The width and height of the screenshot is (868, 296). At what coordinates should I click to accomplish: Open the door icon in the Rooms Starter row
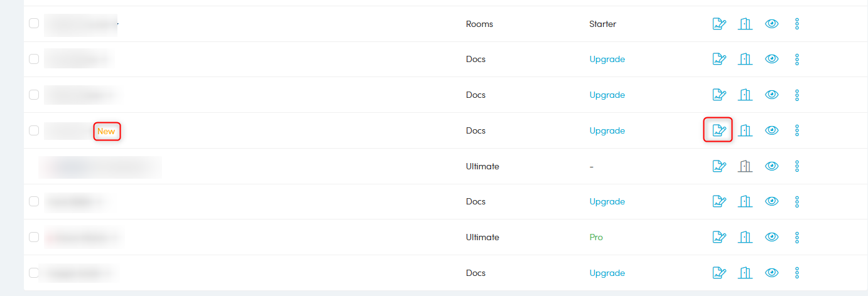pyautogui.click(x=746, y=24)
